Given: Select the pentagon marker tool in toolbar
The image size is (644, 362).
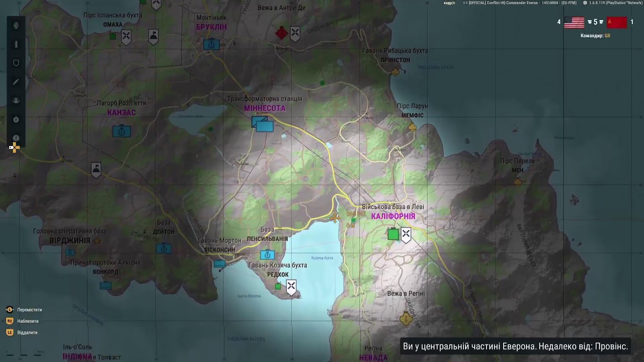Looking at the screenshot, I should (x=16, y=63).
